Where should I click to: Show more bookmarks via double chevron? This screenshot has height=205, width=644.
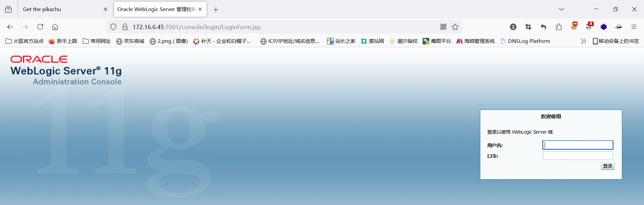pyautogui.click(x=583, y=41)
